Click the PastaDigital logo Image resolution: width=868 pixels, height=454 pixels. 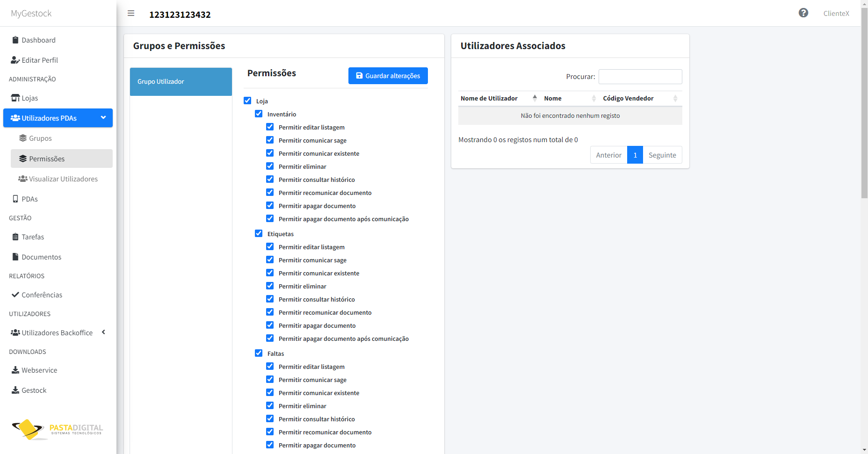click(57, 429)
